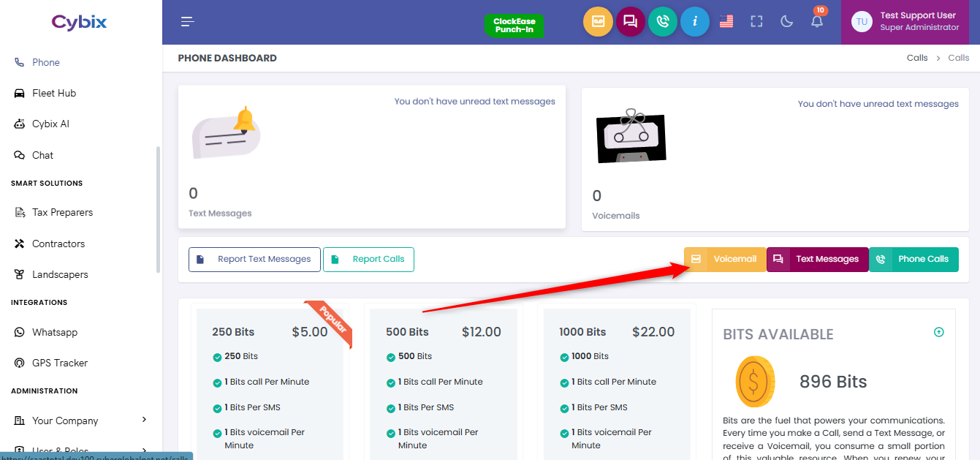
Task: Click the Test Support User name
Action: pos(918,15)
